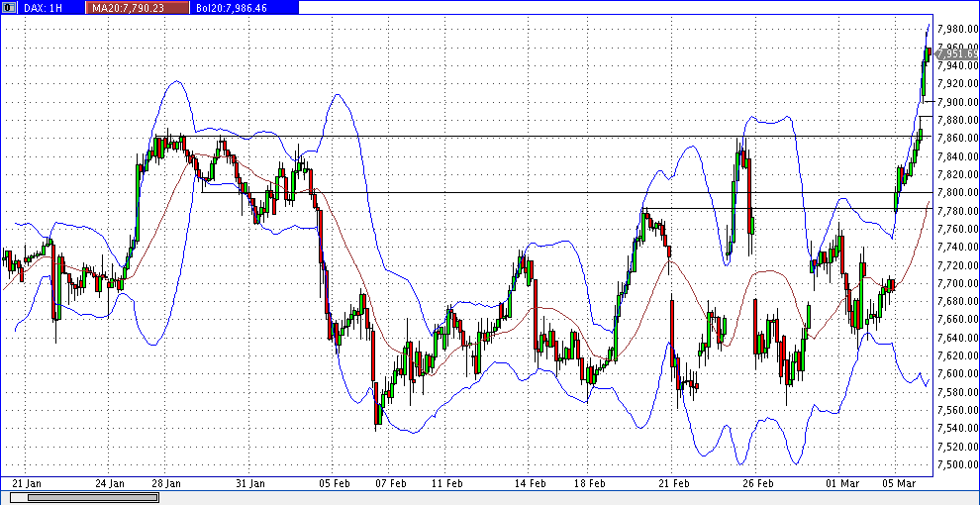
Task: Click the 14 Feb date label
Action: click(x=531, y=484)
